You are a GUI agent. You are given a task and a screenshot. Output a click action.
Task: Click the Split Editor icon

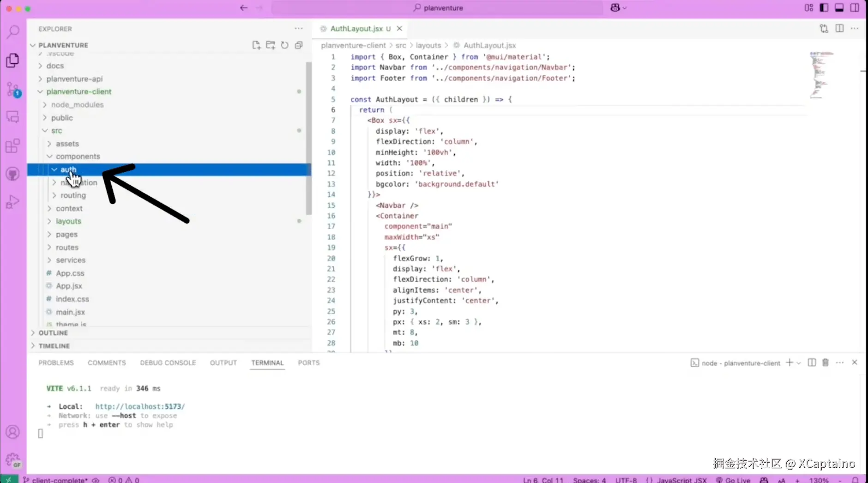pos(839,28)
